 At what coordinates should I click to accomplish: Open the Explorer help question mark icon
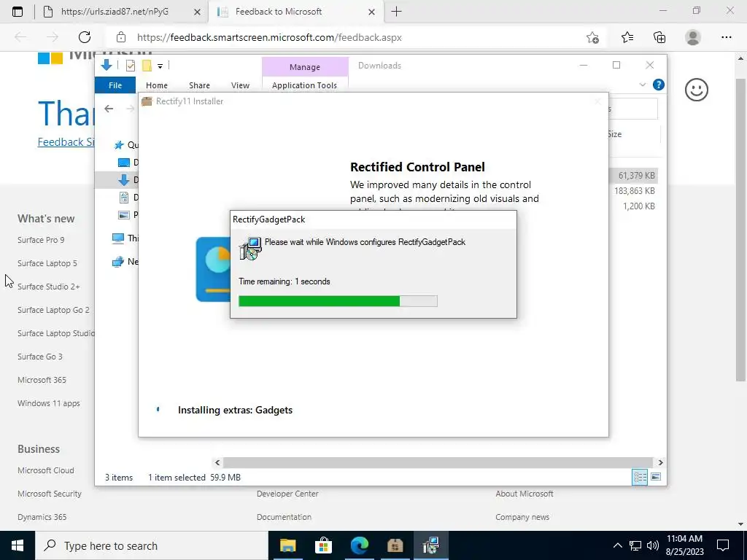coord(659,85)
